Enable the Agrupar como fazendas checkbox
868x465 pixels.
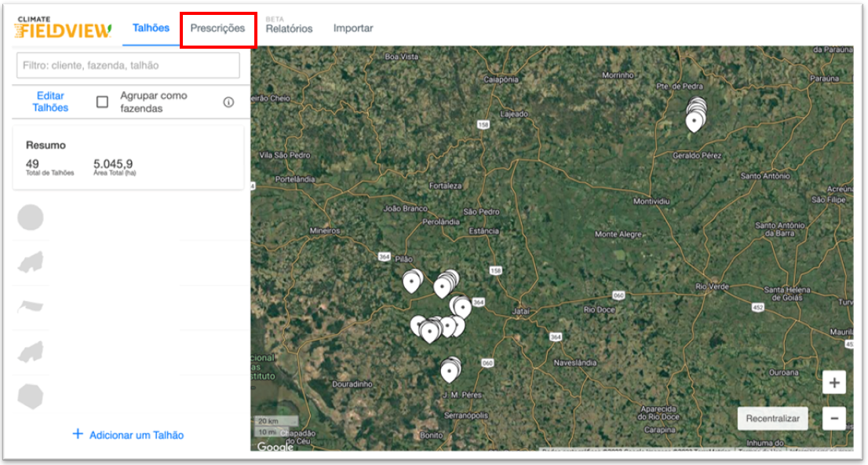point(102,102)
